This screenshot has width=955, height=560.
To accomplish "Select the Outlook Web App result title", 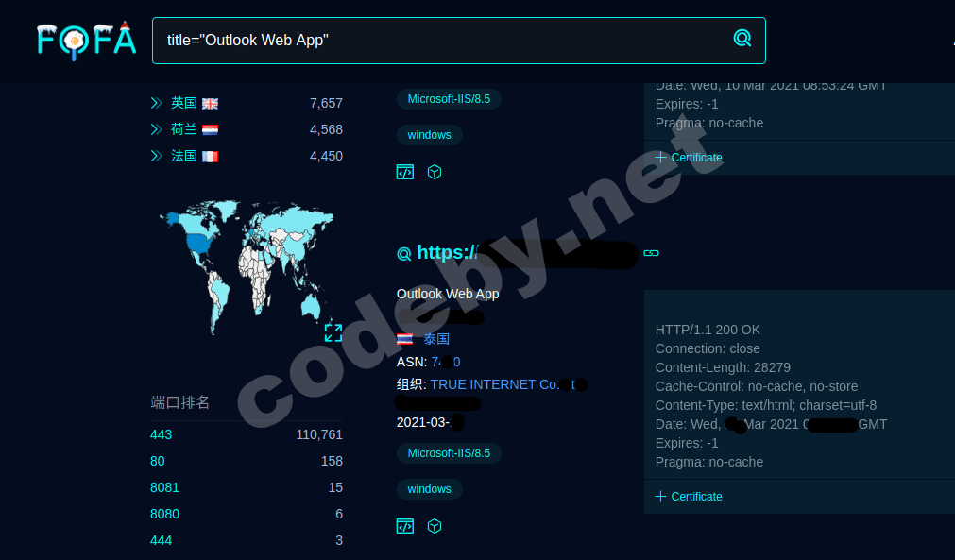I will [x=448, y=294].
